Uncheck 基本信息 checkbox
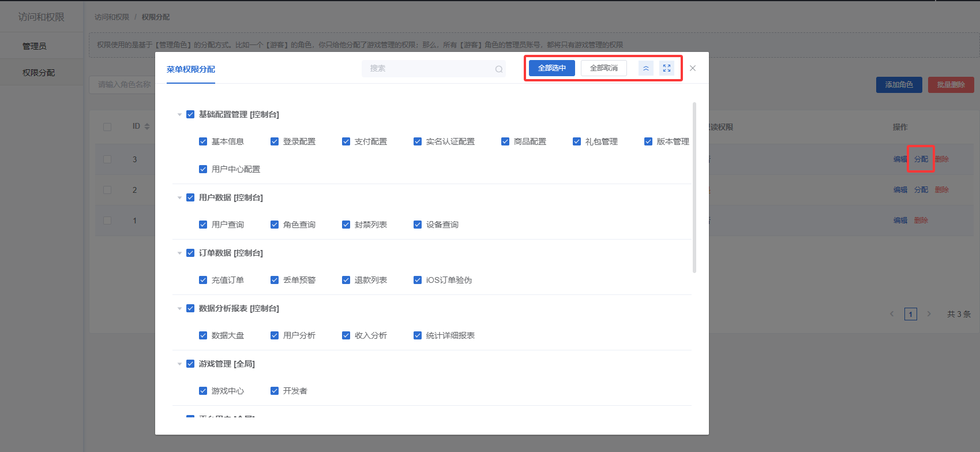 point(203,141)
